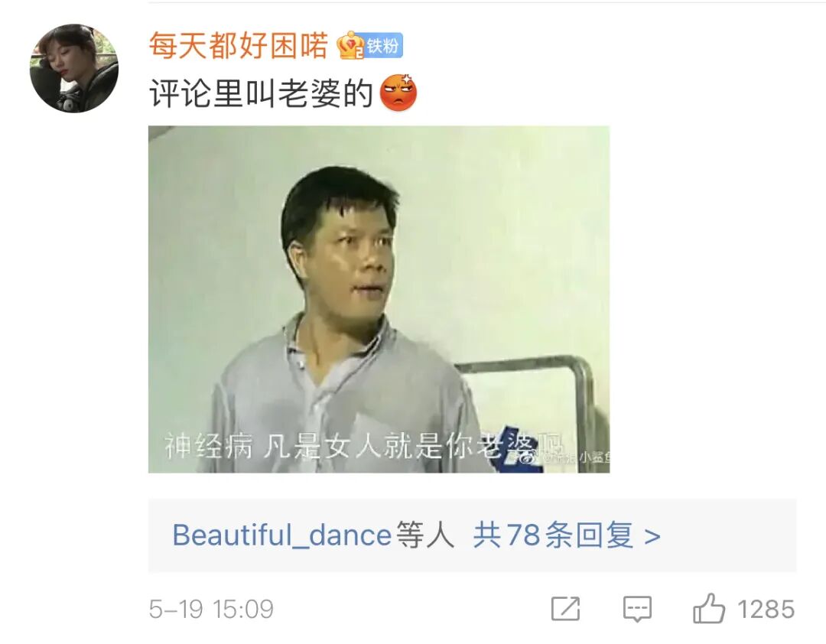This screenshot has width=826, height=644.
Task: Open the reply speech-bubble icon
Action: tap(637, 610)
